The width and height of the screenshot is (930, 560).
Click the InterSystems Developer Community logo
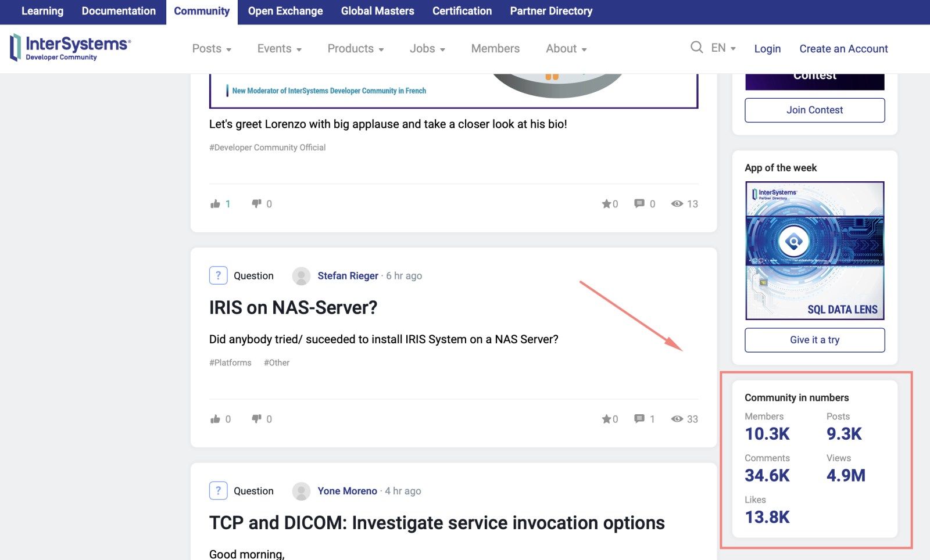tap(70, 48)
